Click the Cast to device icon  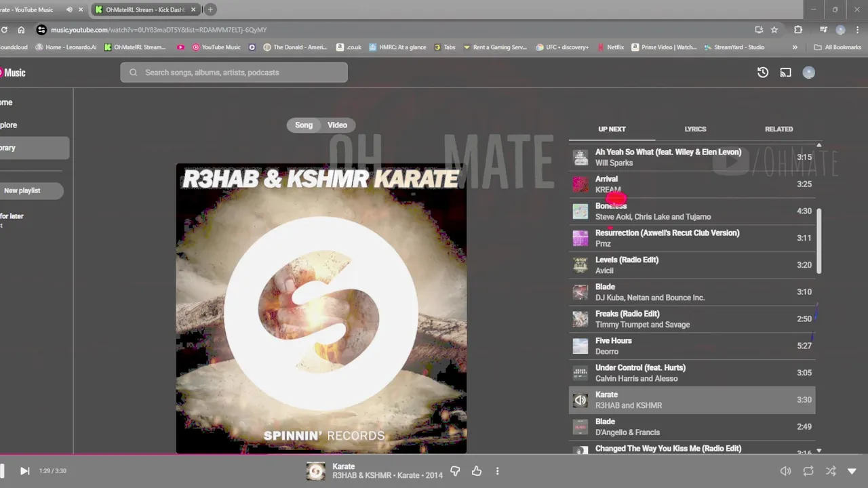tap(785, 73)
